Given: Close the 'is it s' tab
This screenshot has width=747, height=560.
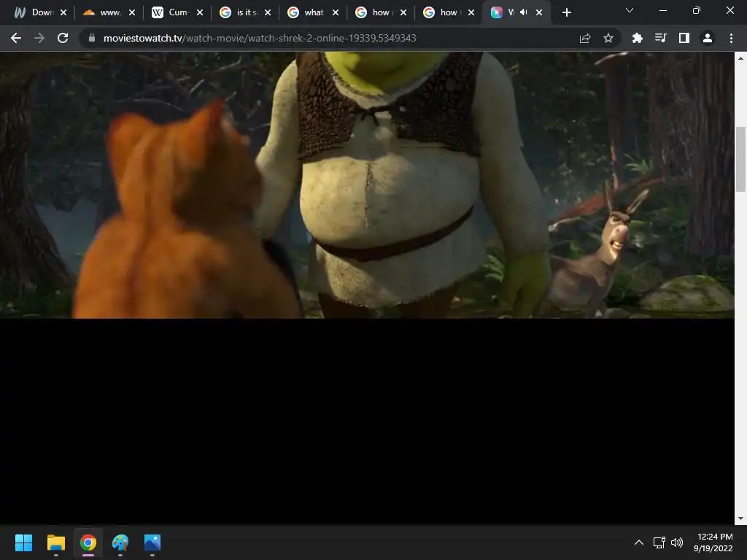Looking at the screenshot, I should (x=268, y=12).
